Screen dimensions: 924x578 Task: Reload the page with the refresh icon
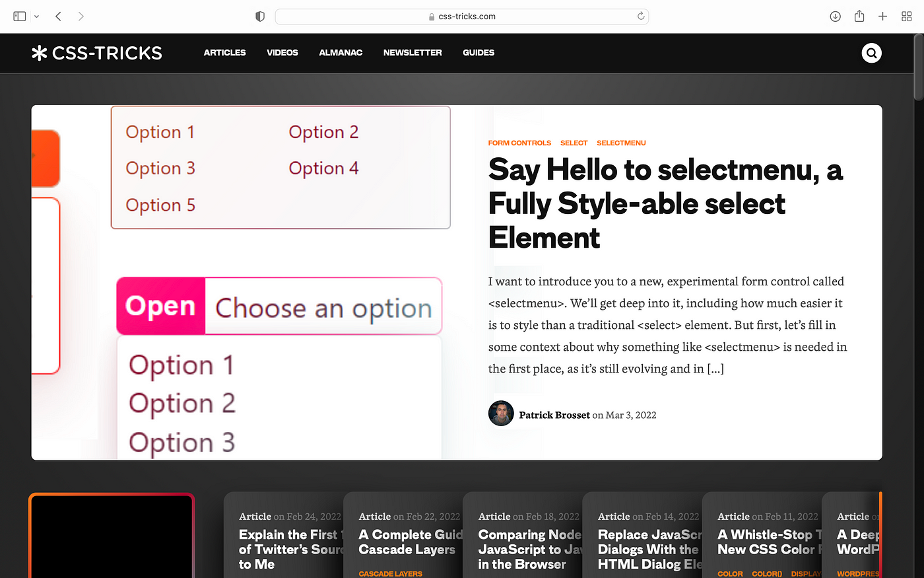640,17
